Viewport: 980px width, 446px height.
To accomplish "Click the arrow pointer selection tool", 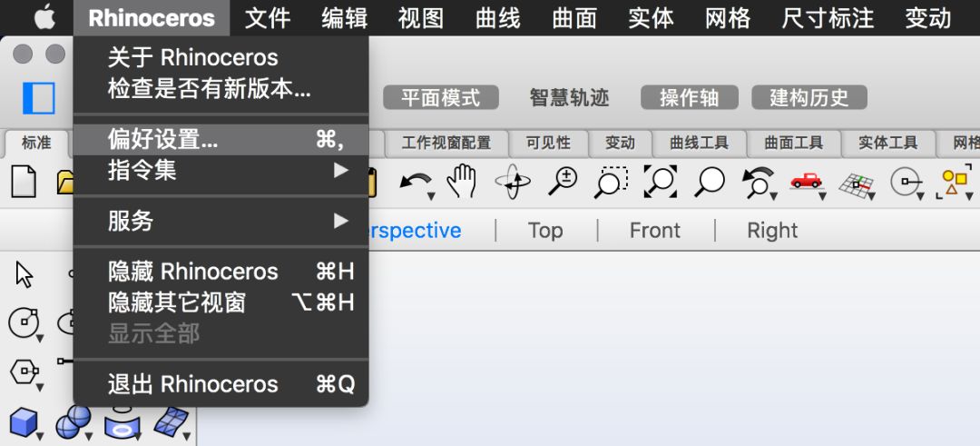I will (24, 273).
